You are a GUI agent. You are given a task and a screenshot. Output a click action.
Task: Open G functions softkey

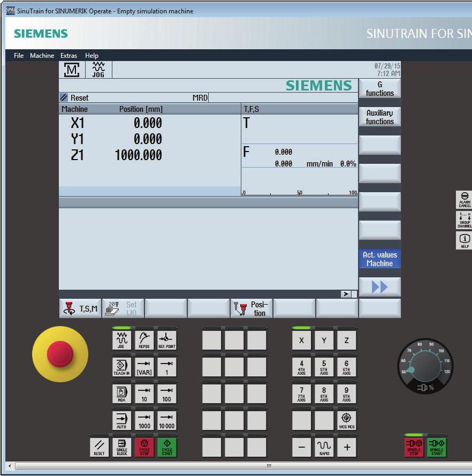(379, 89)
